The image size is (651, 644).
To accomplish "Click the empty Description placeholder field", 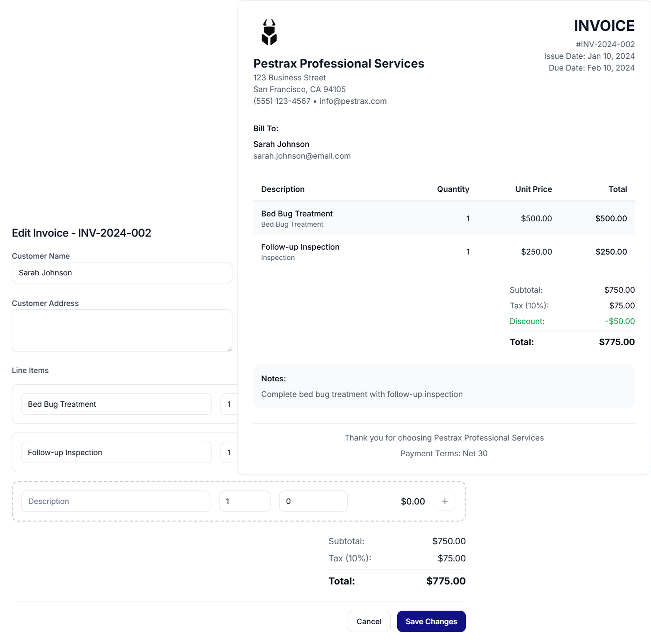I will 116,501.
